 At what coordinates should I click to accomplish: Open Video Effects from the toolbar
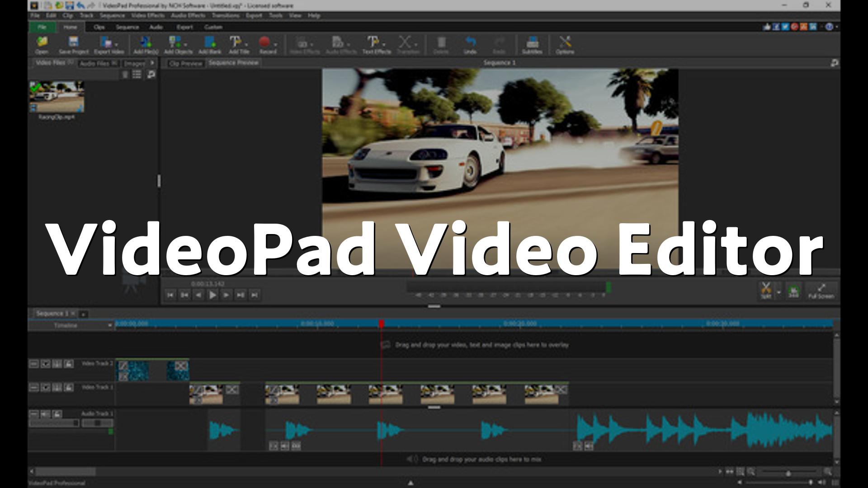pyautogui.click(x=304, y=45)
